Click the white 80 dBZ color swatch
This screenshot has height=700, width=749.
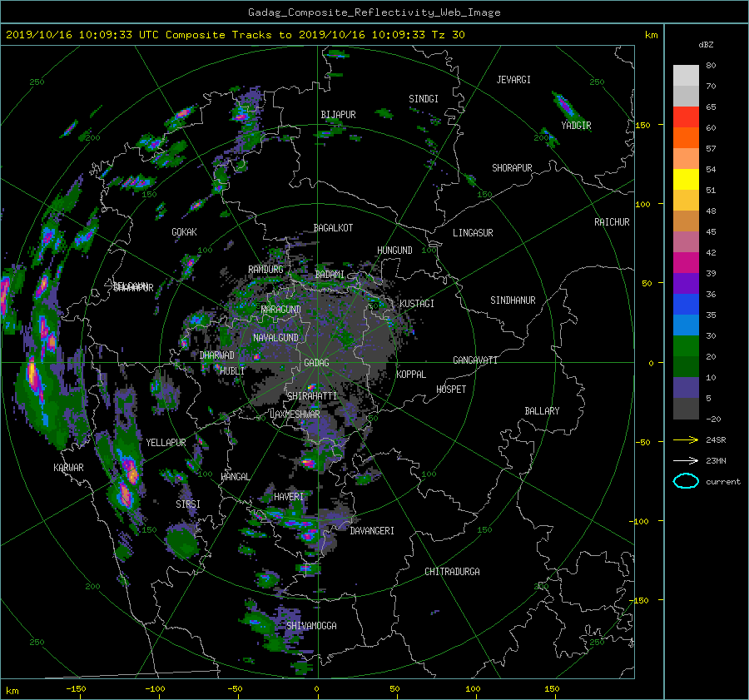[x=686, y=76]
